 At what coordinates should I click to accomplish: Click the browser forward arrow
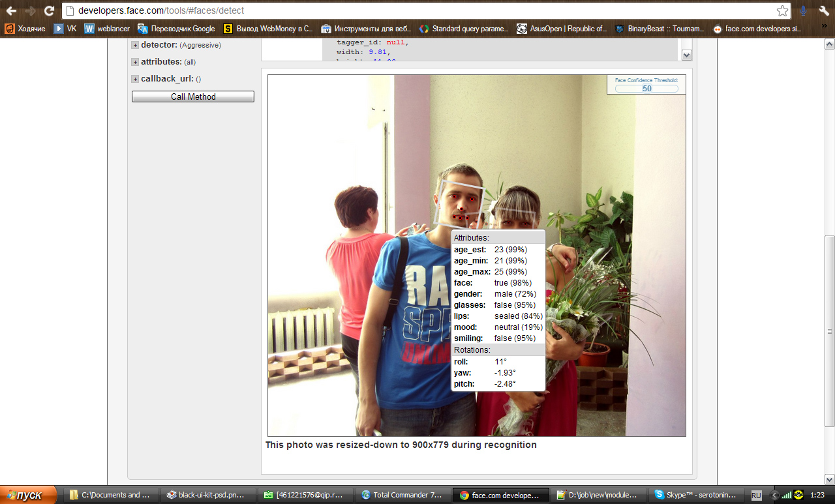coord(30,10)
